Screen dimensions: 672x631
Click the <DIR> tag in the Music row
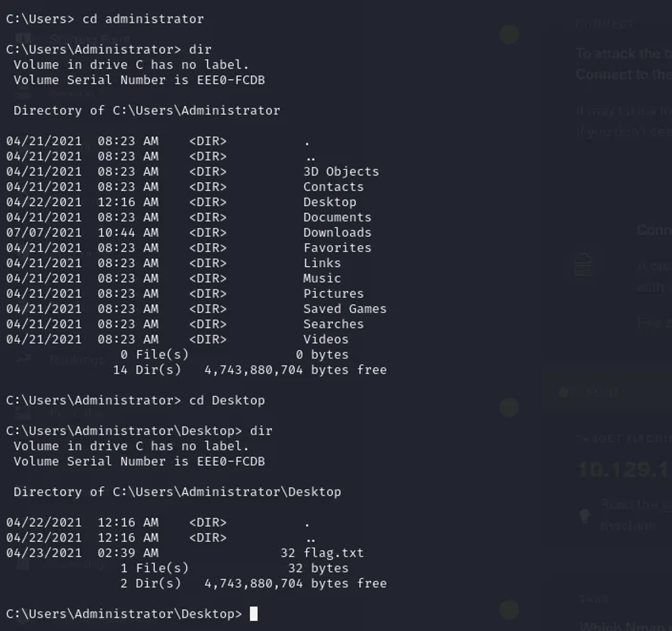coord(208,278)
